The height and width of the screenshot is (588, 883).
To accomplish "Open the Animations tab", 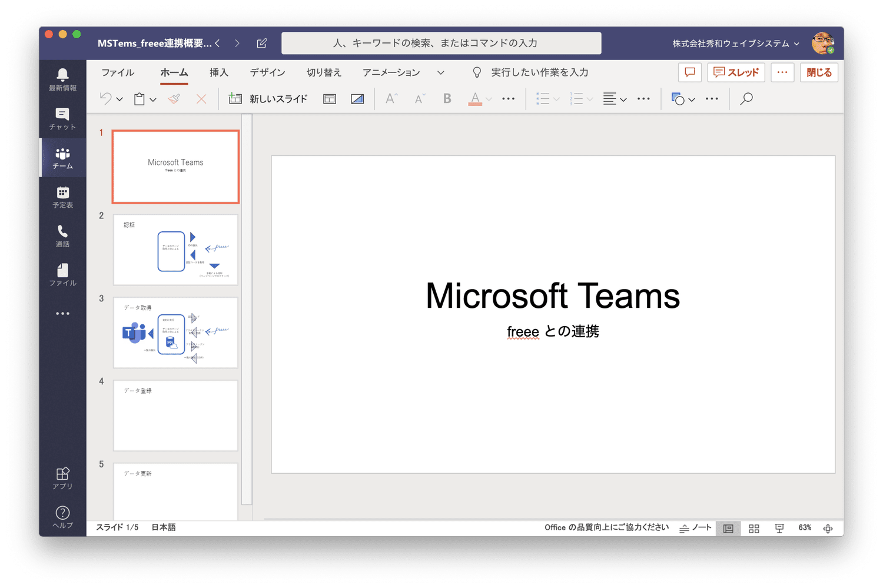I will click(x=391, y=72).
